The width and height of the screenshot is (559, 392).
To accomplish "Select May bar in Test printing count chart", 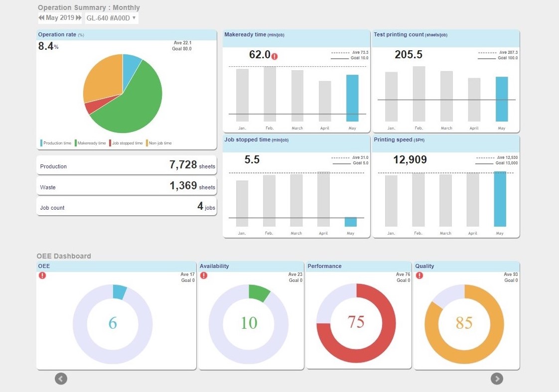I will point(502,99).
